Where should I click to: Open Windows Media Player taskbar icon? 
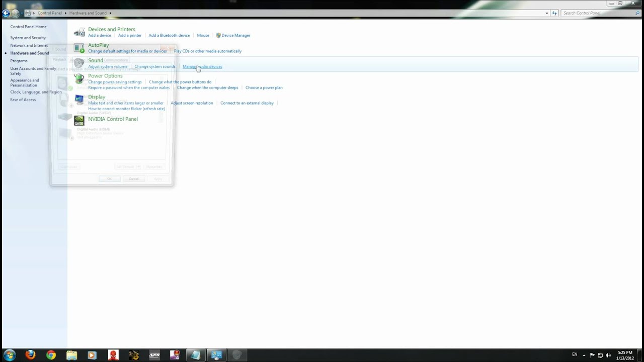[92, 355]
